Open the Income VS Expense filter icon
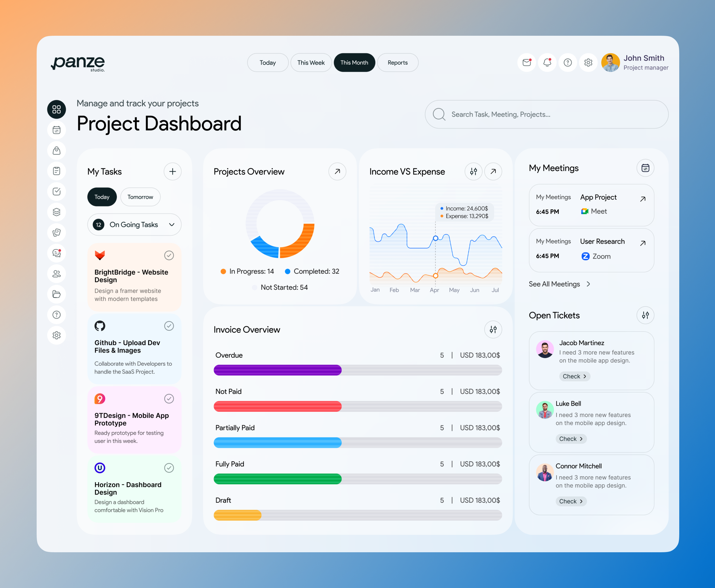The image size is (715, 588). point(473,171)
